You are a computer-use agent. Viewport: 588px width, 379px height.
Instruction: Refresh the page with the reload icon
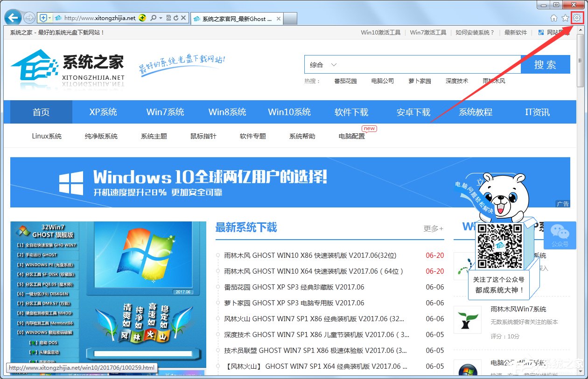pos(176,17)
